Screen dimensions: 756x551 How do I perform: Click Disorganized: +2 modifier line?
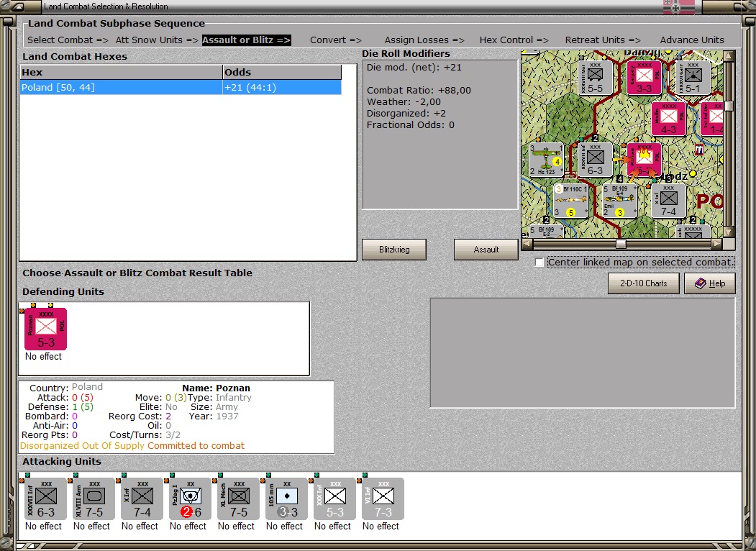(x=406, y=114)
